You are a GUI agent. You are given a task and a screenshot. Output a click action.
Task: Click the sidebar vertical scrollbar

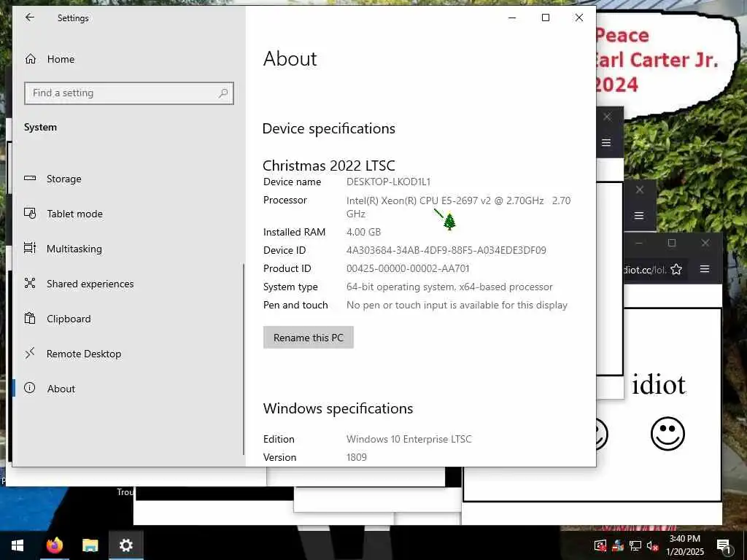click(244, 359)
